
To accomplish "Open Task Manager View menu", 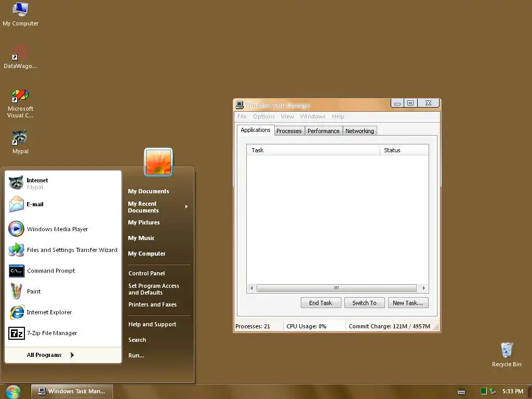I will pos(287,116).
